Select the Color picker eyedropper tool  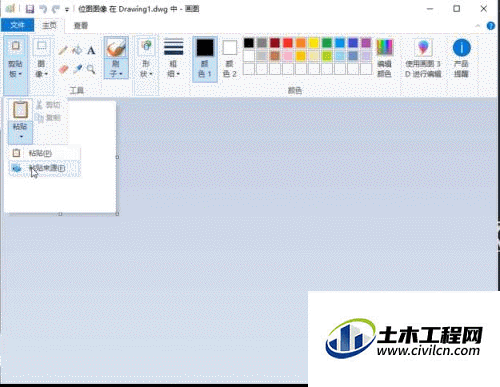[77, 69]
